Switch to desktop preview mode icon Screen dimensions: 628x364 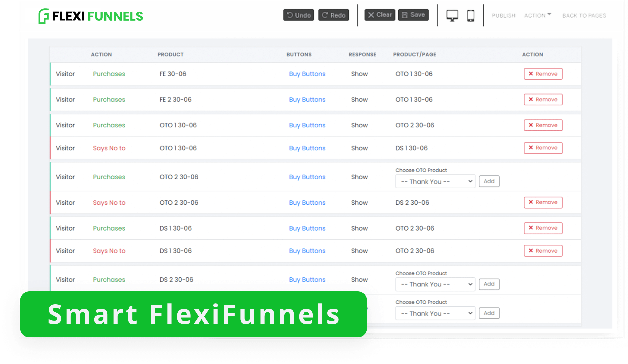452,15
